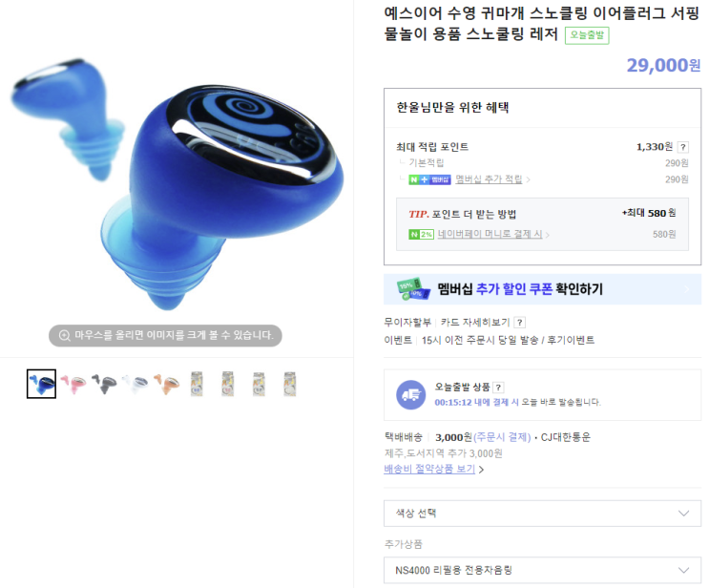Click the blue delivery truck icon
The width and height of the screenshot is (709, 588).
[410, 395]
